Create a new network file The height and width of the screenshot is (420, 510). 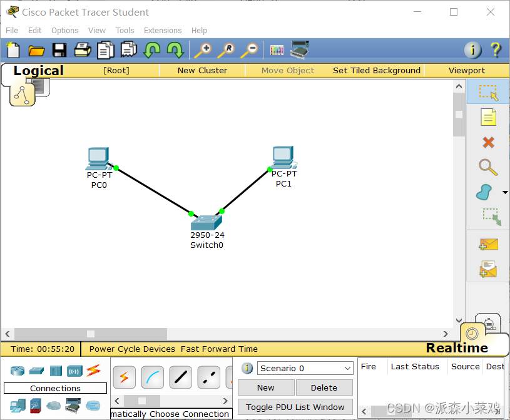click(x=13, y=50)
